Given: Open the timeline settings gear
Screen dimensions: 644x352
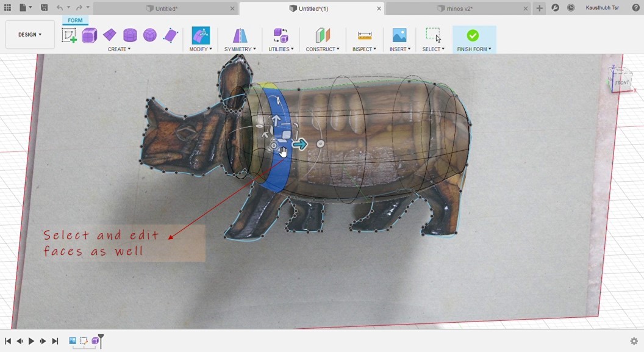Looking at the screenshot, I should 634,341.
